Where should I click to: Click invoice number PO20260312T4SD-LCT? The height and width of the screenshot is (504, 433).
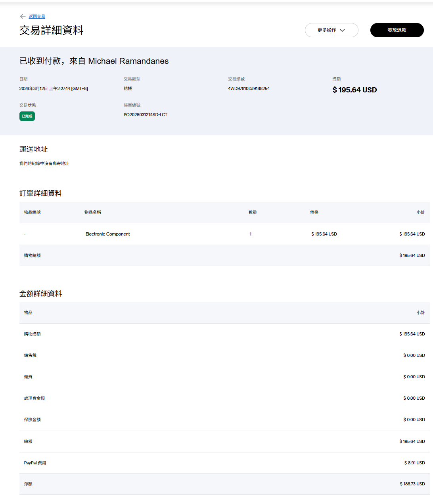(x=145, y=115)
